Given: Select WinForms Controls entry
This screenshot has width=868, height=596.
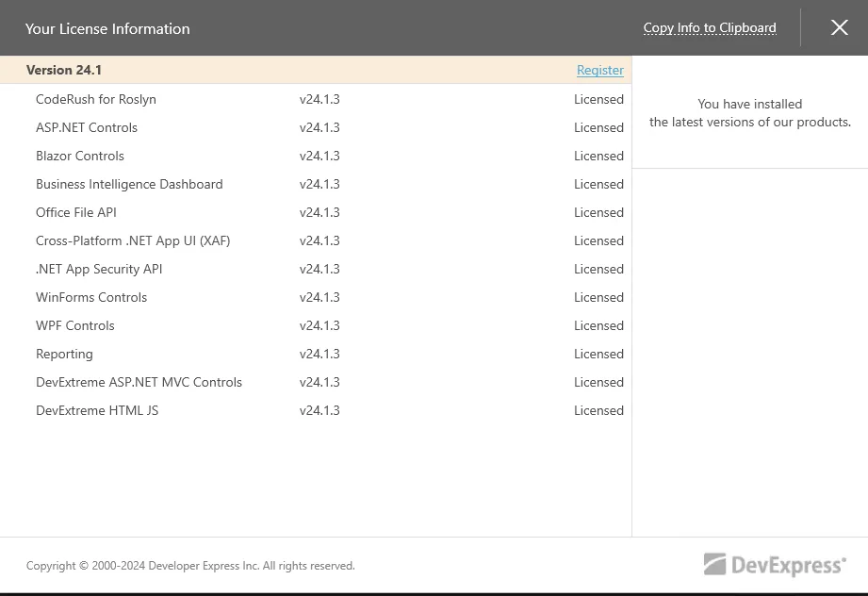Looking at the screenshot, I should point(316,297).
